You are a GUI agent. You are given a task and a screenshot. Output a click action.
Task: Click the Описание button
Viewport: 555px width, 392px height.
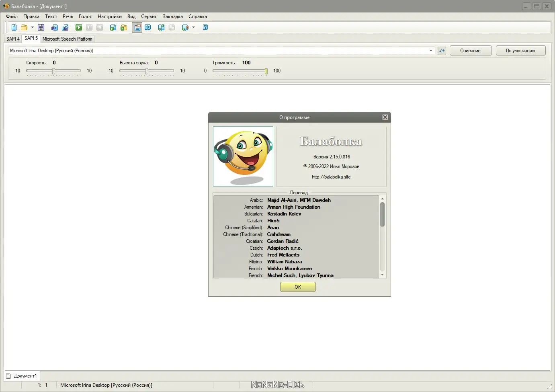[x=471, y=51]
